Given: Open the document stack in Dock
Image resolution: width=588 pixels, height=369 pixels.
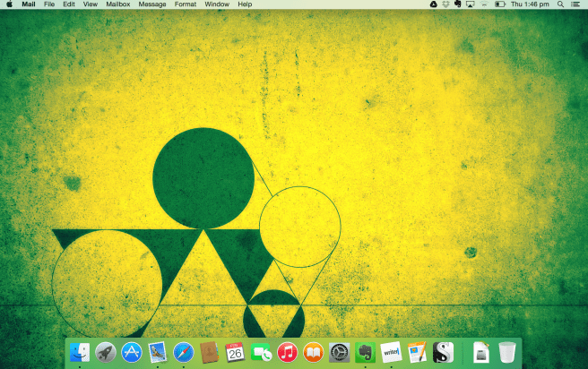Looking at the screenshot, I should [481, 353].
